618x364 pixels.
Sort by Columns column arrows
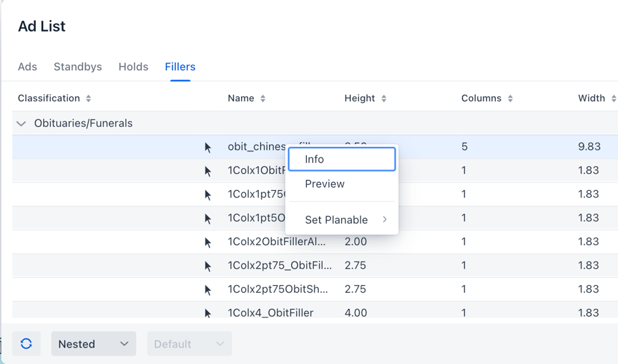[x=510, y=99]
